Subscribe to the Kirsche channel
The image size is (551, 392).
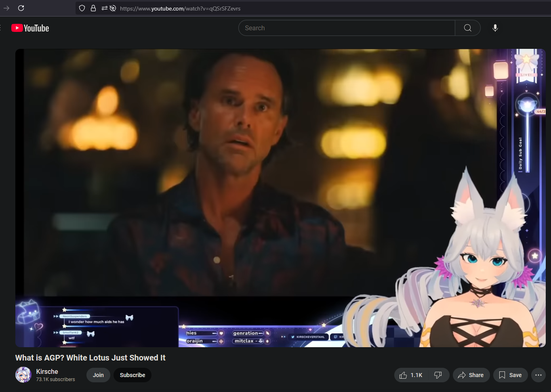132,375
